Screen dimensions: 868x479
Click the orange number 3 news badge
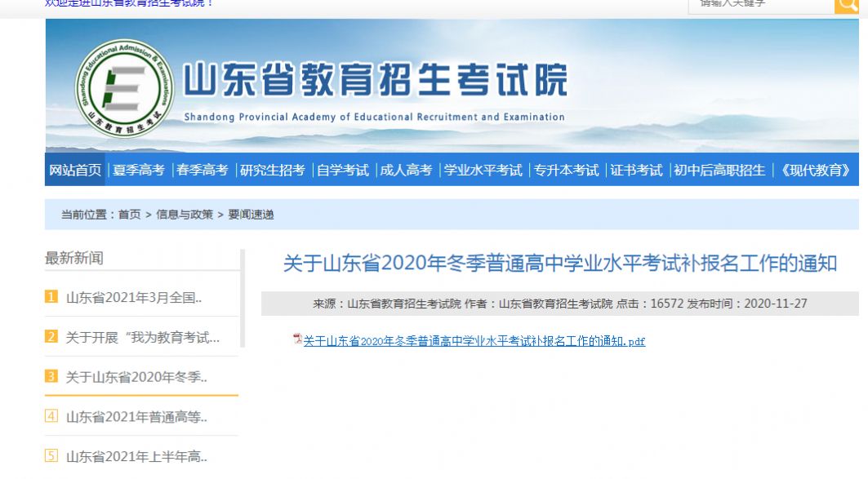[x=51, y=378]
